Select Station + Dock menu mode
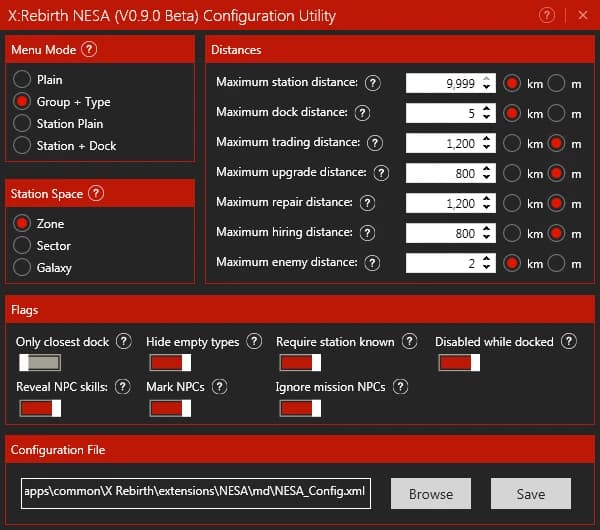This screenshot has width=600, height=530. pos(22,145)
